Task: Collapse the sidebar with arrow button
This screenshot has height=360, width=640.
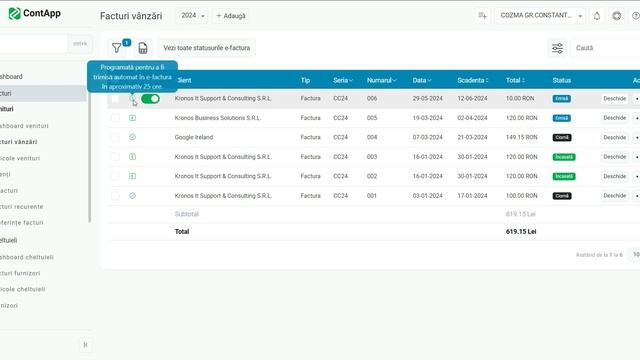Action: tap(85, 345)
